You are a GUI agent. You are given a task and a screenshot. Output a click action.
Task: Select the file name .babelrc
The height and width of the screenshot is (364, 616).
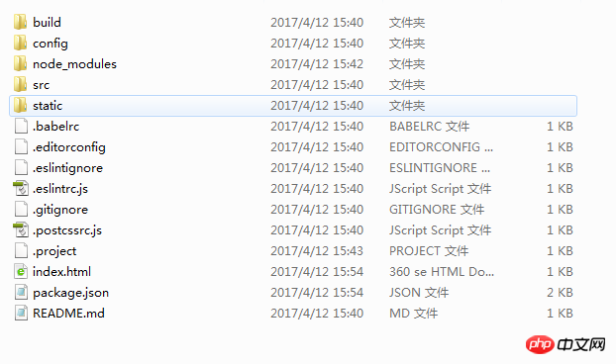point(55,127)
